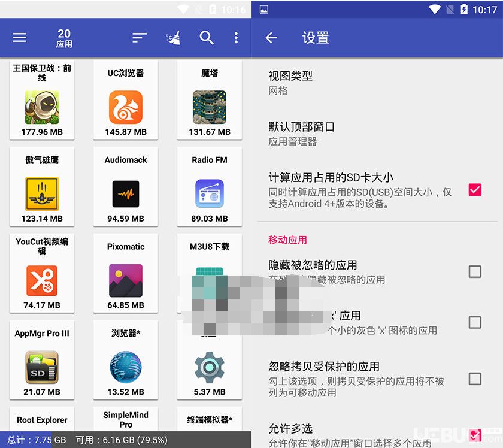Open the Root Explorer app card
503x448 pixels.
coord(42,419)
